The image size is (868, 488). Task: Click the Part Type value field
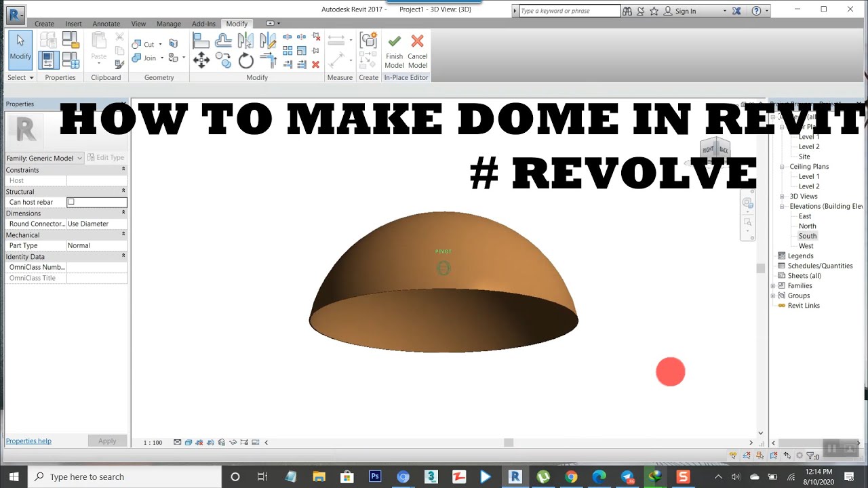[97, 245]
